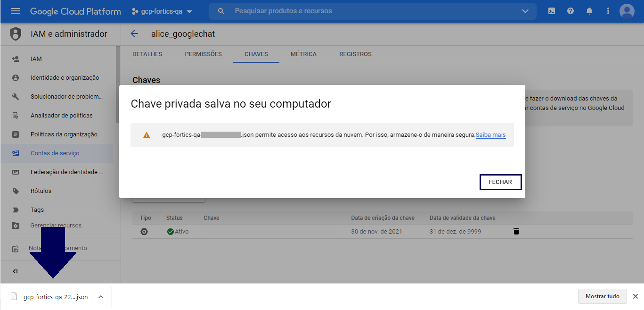Click the IAM add-person icon
Viewport: 644px width, 310px height.
click(16, 59)
